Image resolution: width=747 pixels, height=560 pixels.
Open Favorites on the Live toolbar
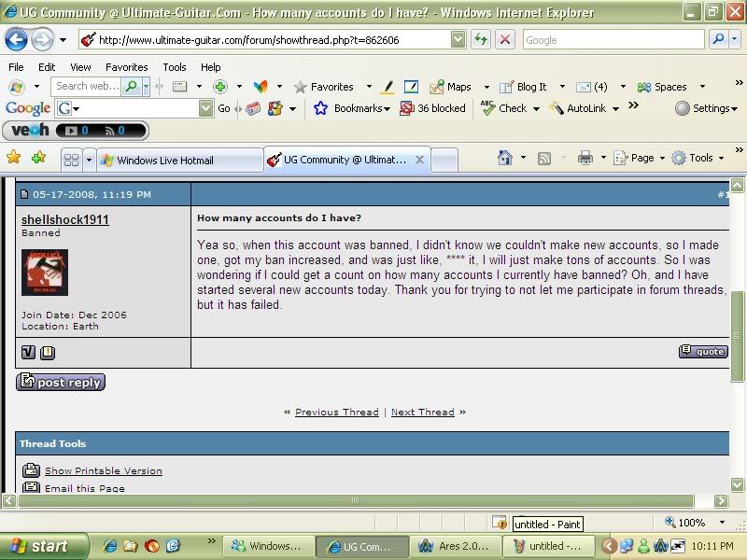(324, 87)
